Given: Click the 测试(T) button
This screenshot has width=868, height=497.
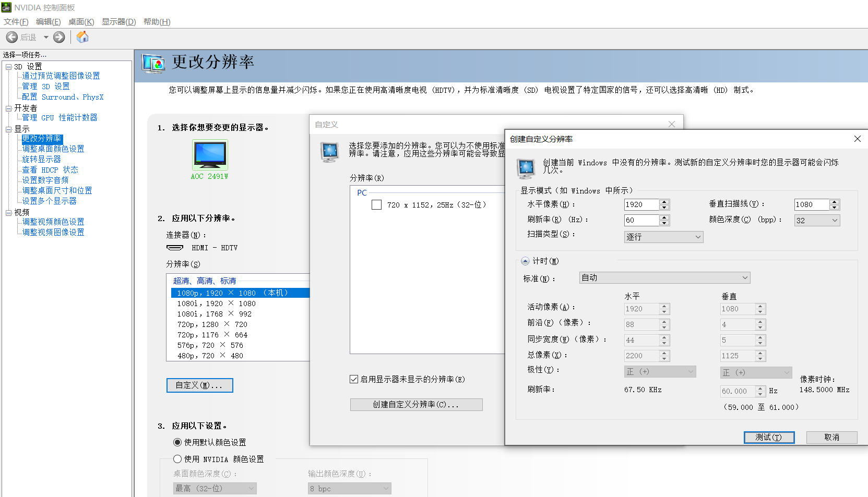Looking at the screenshot, I should 769,438.
